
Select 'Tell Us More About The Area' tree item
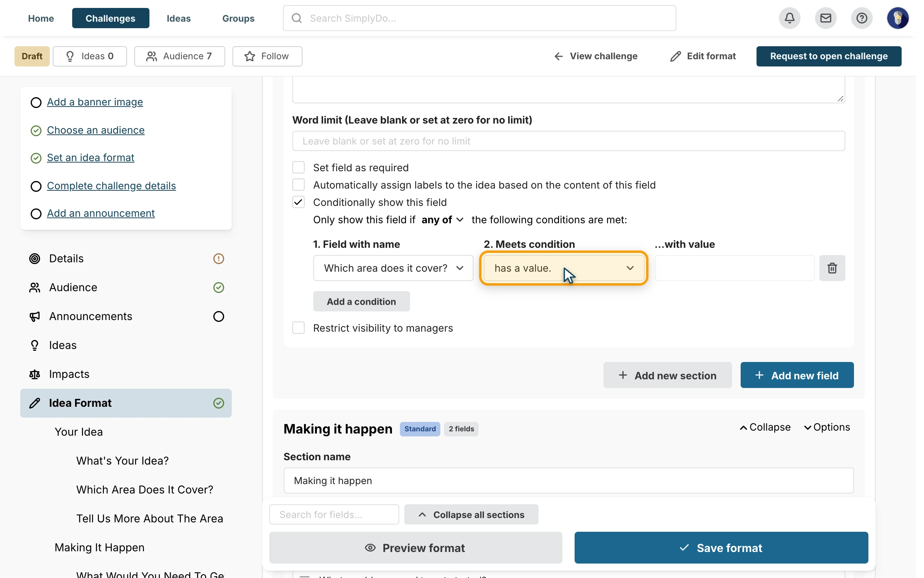pos(150,519)
